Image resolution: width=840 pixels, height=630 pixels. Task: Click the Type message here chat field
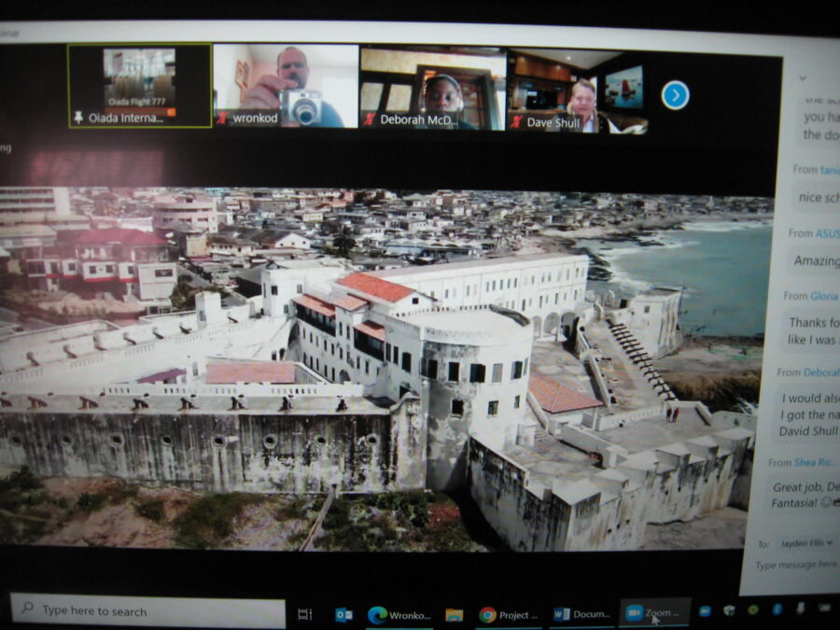pyautogui.click(x=793, y=566)
